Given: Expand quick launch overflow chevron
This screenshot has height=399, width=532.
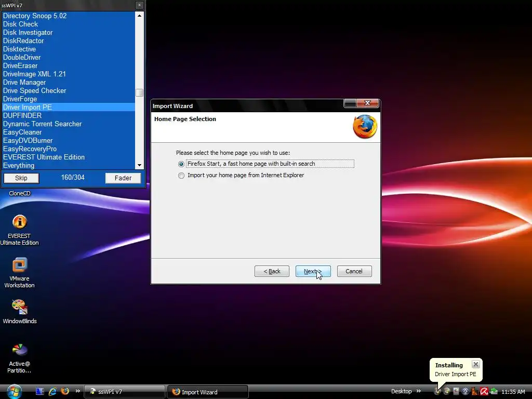Looking at the screenshot, I should (78, 391).
